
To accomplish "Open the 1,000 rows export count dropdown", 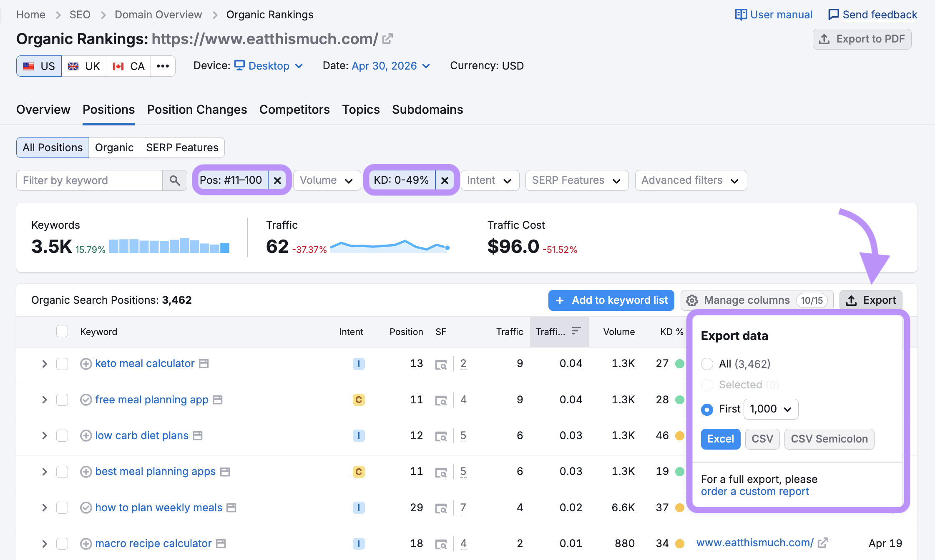I will click(x=771, y=409).
